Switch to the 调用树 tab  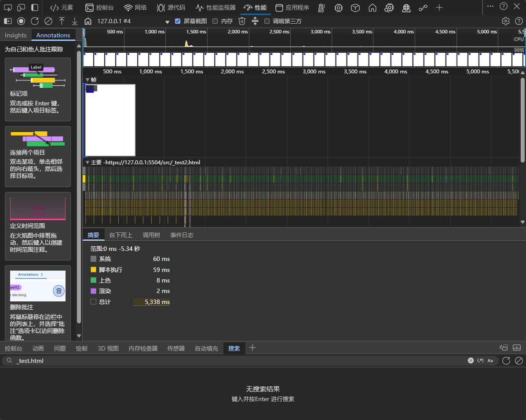[151, 235]
